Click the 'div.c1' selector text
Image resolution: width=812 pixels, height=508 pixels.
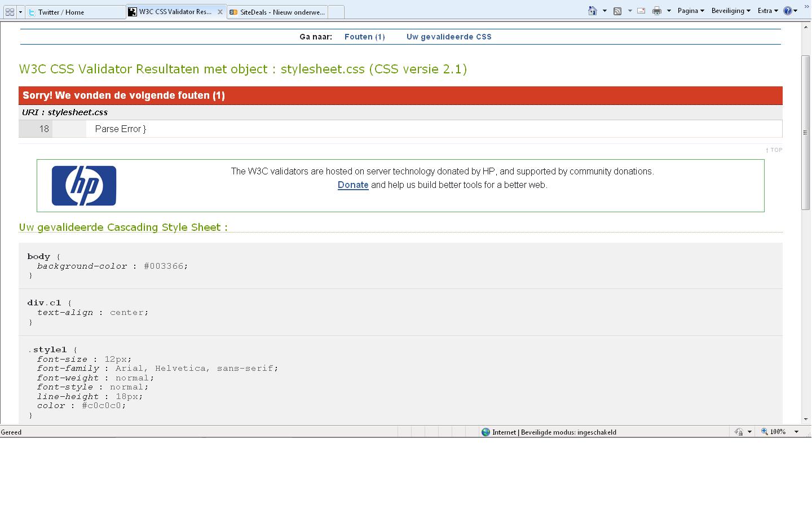pos(44,303)
